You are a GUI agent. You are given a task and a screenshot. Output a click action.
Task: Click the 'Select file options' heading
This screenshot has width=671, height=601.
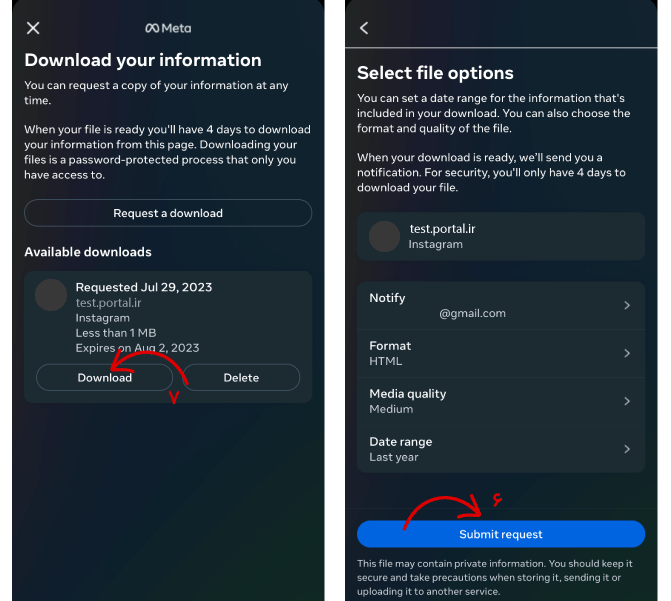[435, 73]
